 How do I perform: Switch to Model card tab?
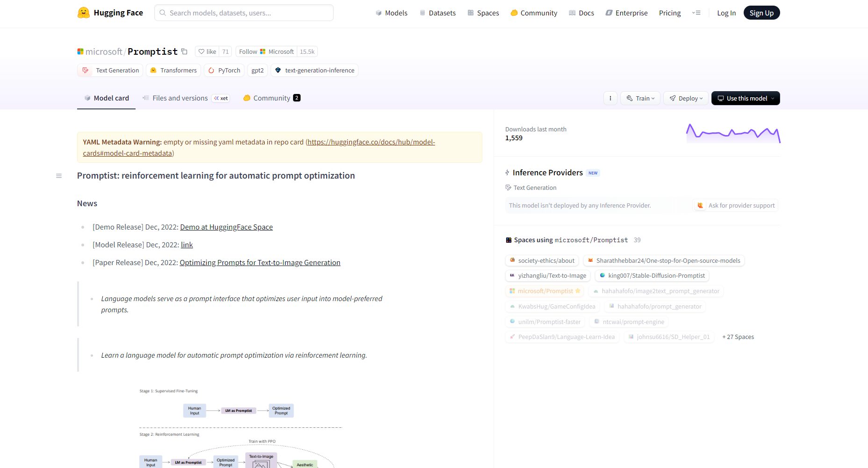coord(106,98)
